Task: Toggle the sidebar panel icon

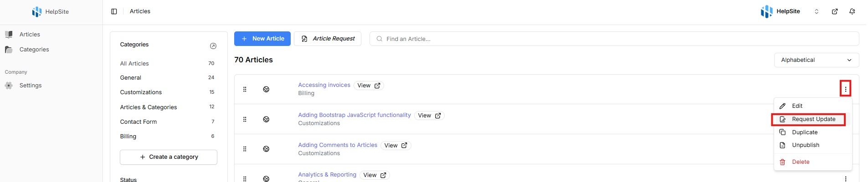Action: point(114,11)
